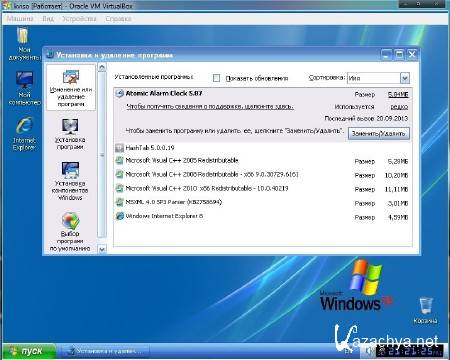Select 'Microsoft Visual C++ 2010 x86 Redistributable' row
This screenshot has height=360, width=450.
click(x=263, y=189)
